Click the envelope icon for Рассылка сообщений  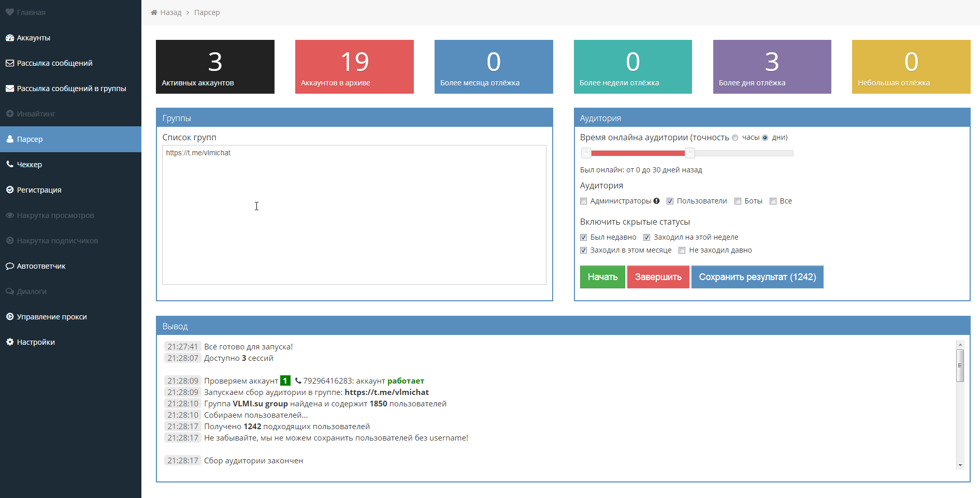[x=10, y=63]
